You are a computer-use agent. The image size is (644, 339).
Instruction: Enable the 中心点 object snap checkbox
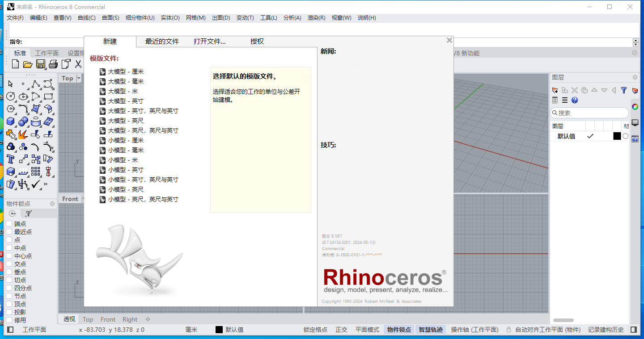pyautogui.click(x=9, y=256)
